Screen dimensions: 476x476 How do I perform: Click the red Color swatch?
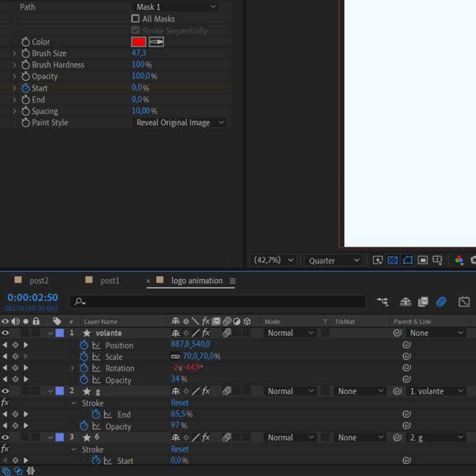point(138,42)
